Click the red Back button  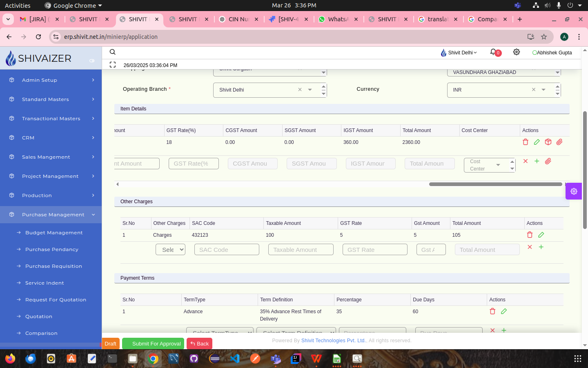tap(199, 343)
